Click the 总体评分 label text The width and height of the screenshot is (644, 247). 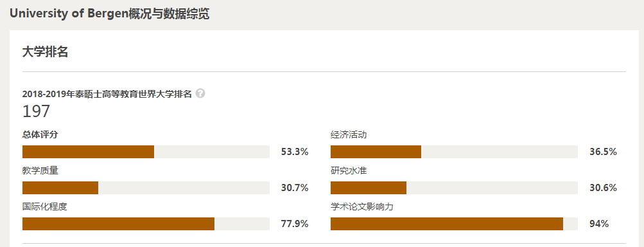40,134
